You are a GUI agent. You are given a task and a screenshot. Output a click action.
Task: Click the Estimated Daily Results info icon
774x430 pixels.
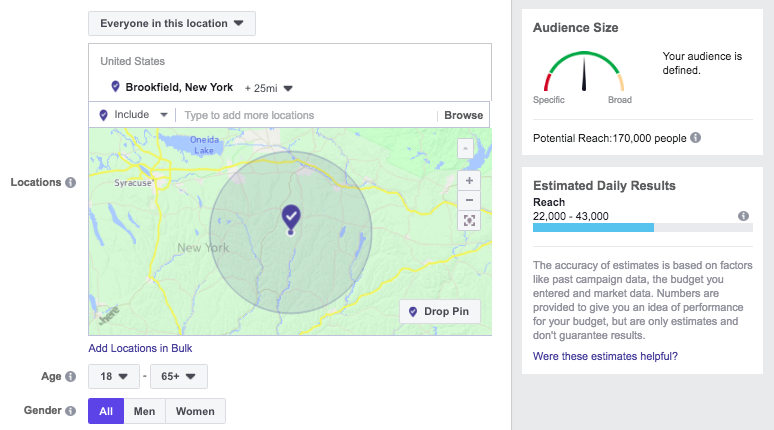pos(743,216)
